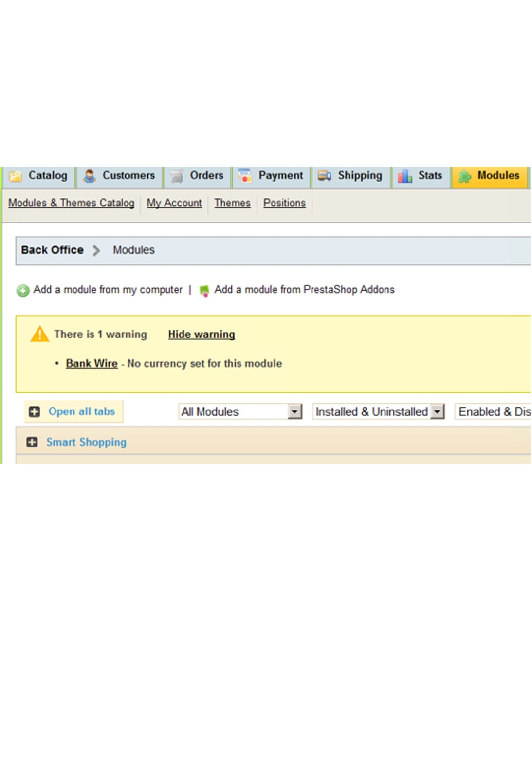The width and height of the screenshot is (532, 782).
Task: Click the Hide warning link
Action: (x=202, y=335)
